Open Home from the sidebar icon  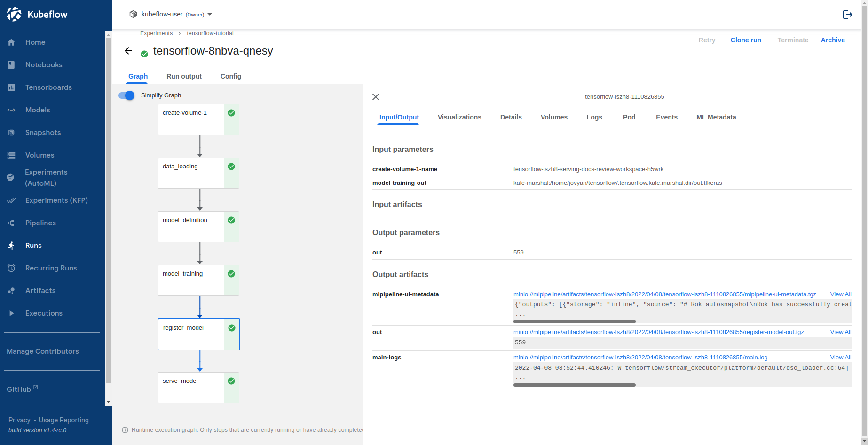pyautogui.click(x=11, y=42)
